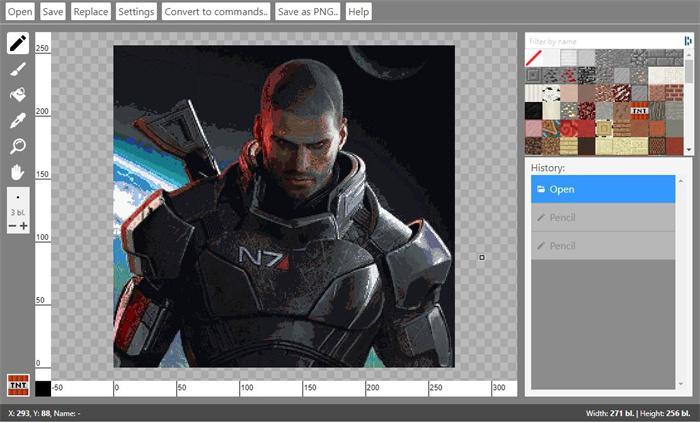Increase brush size with plus button
This screenshot has width=700, height=423.
24,226
